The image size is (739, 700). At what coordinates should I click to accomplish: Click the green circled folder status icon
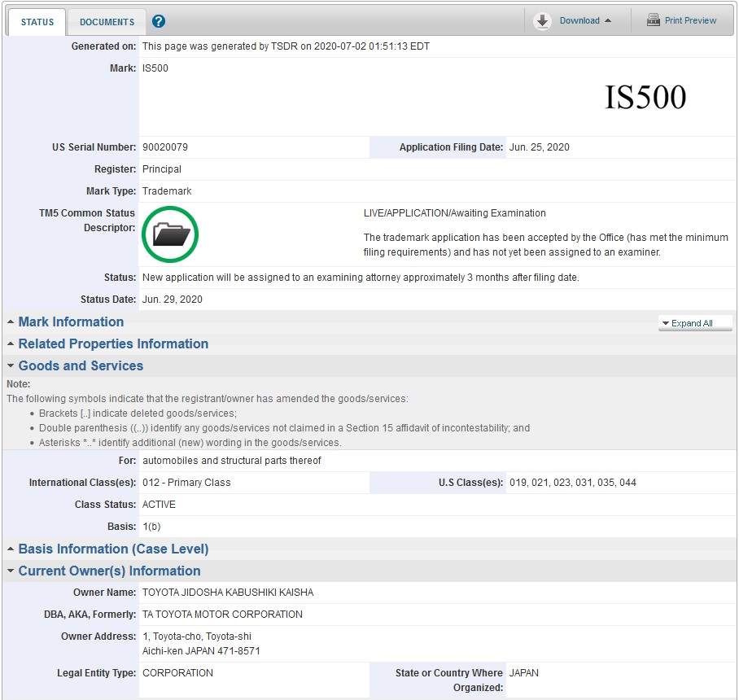170,235
